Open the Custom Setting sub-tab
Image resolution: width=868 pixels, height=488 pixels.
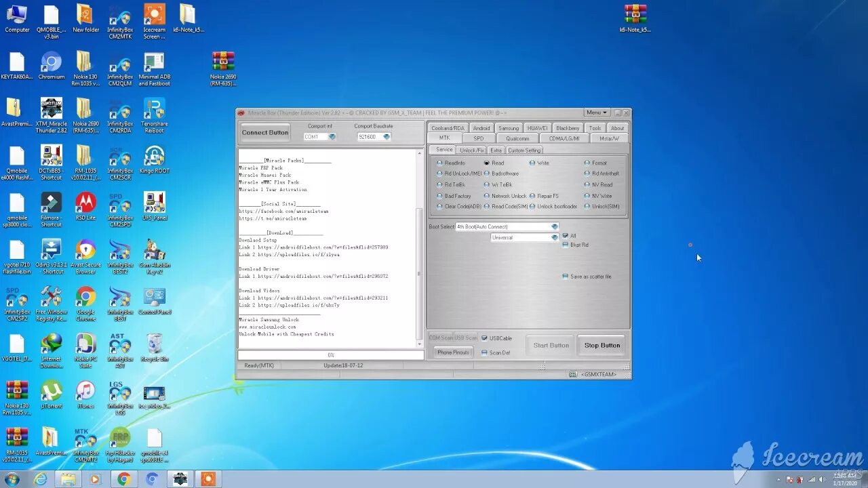(524, 150)
